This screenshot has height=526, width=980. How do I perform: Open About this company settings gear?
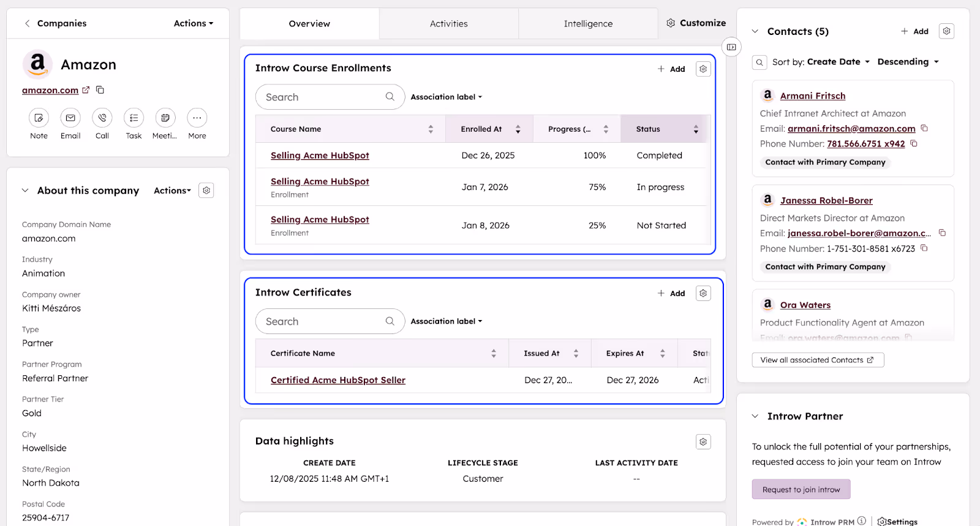(206, 191)
